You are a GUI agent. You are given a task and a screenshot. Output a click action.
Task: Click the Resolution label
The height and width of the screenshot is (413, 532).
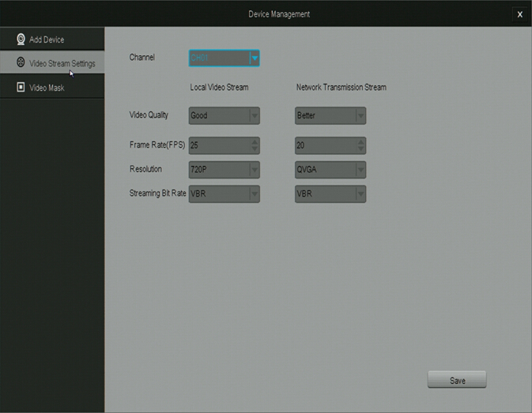[145, 169]
